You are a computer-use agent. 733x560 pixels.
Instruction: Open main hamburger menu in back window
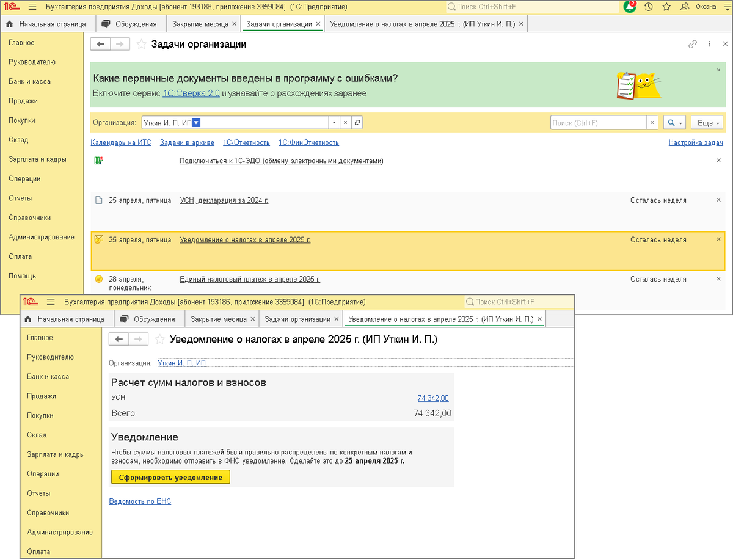click(32, 7)
